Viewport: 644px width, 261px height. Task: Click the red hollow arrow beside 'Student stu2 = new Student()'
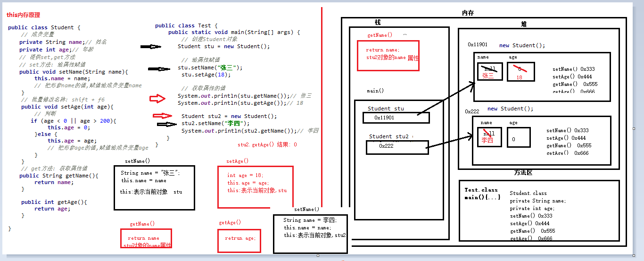[162, 116]
